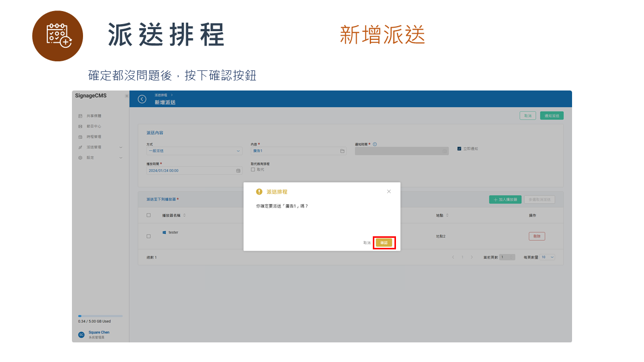Select the 節目中心 icon in the sidebar

[x=81, y=126]
